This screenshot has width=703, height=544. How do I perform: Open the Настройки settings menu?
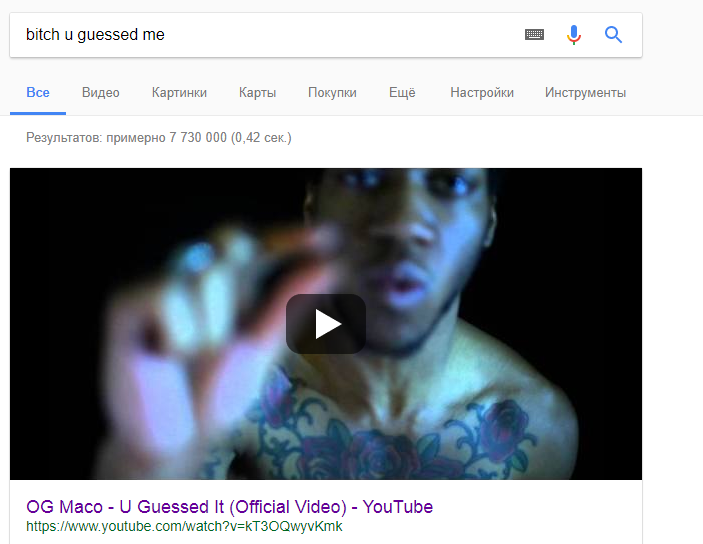click(x=482, y=93)
